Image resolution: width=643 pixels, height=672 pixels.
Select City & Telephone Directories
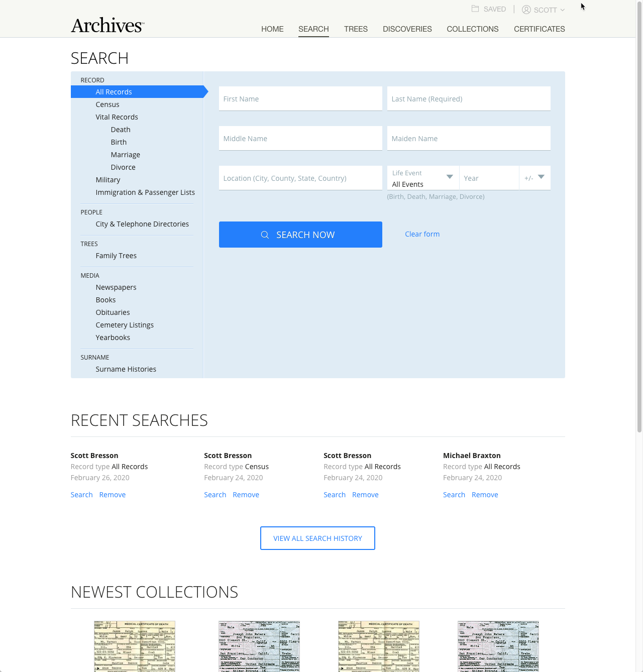tap(142, 224)
